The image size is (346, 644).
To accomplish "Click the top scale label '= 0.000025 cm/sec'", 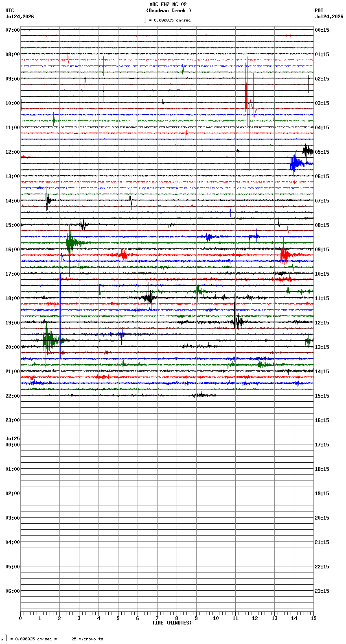I will point(170,20).
